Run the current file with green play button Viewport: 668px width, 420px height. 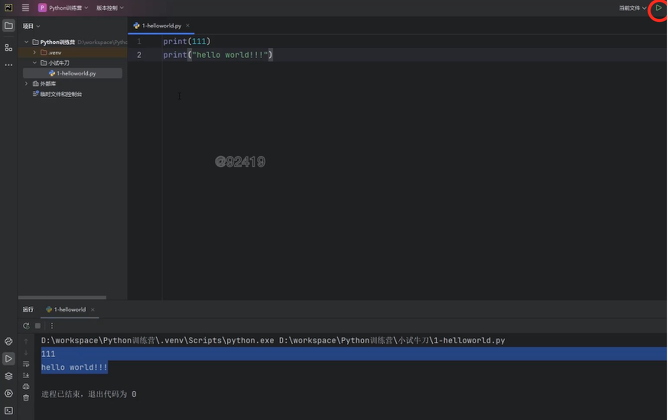659,8
